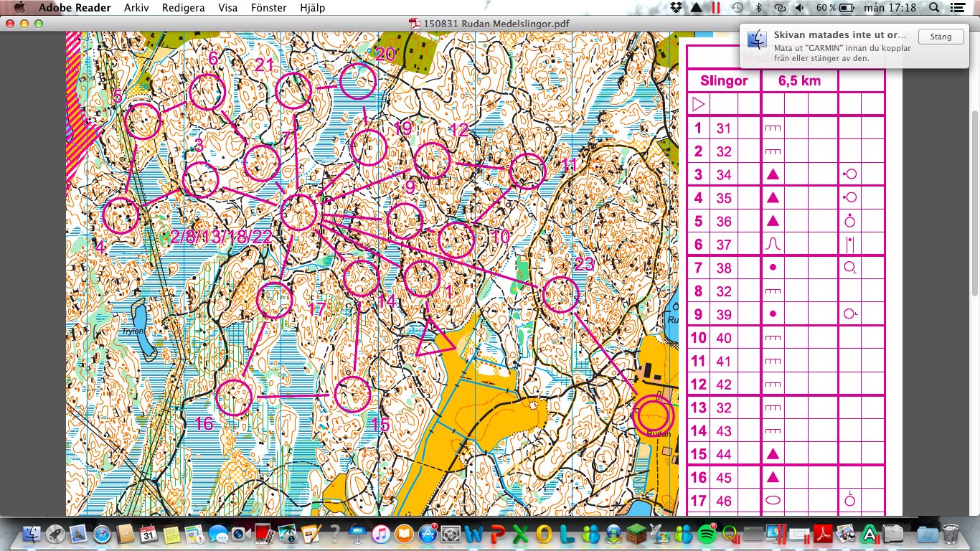Open the Trash in the Dock
The height and width of the screenshot is (551, 980).
pyautogui.click(x=951, y=534)
